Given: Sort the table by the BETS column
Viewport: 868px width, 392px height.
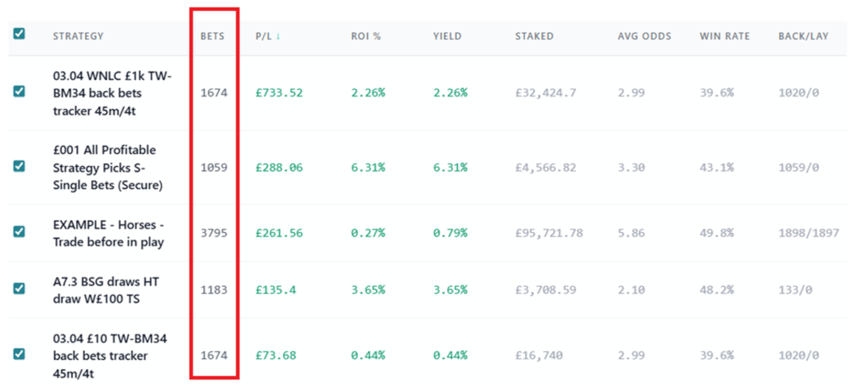Looking at the screenshot, I should click(212, 36).
